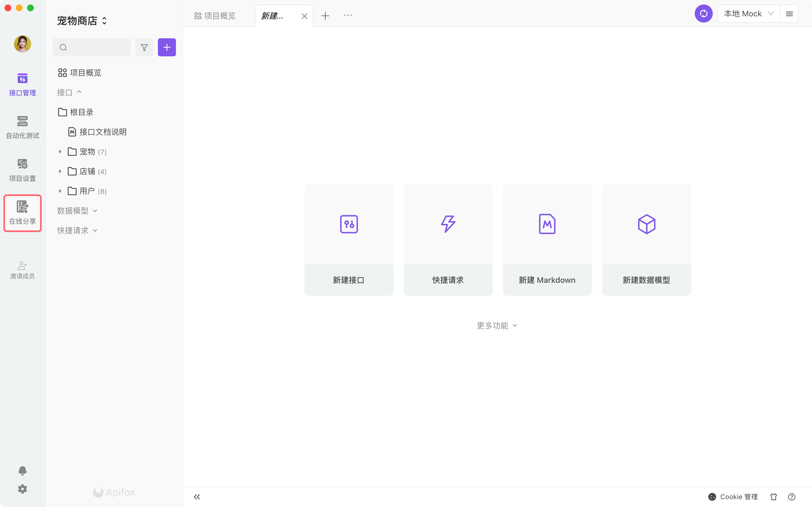Expand the 更多功能 options
Screen dimensions: 812x507
pos(497,326)
